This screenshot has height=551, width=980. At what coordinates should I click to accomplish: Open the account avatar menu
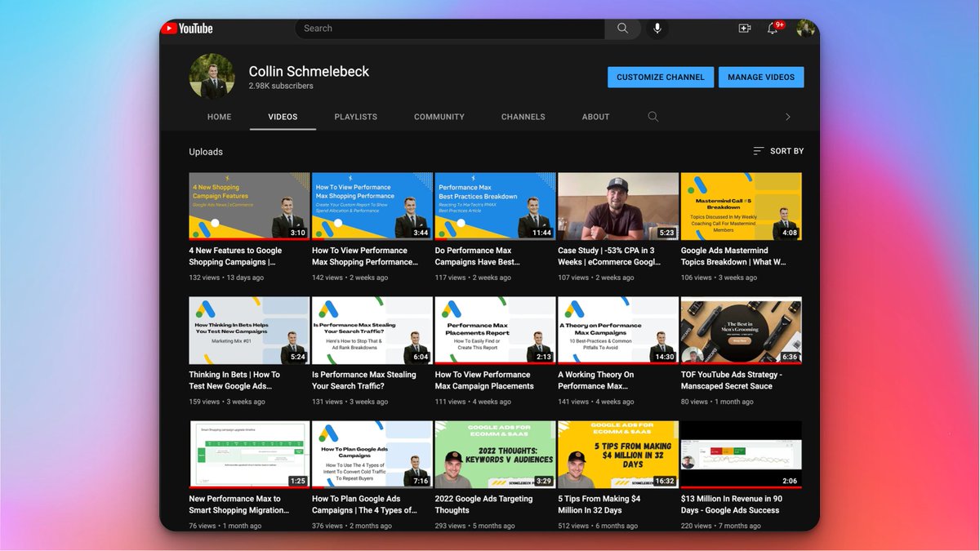click(x=806, y=29)
